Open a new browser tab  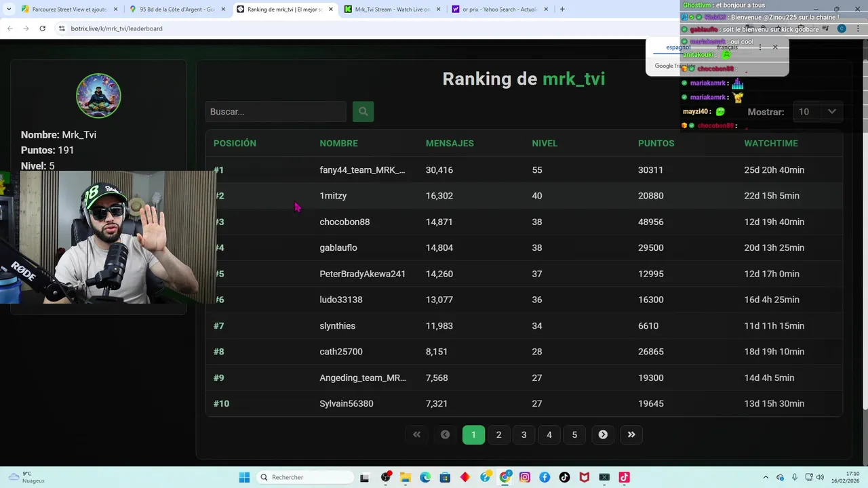(x=562, y=9)
